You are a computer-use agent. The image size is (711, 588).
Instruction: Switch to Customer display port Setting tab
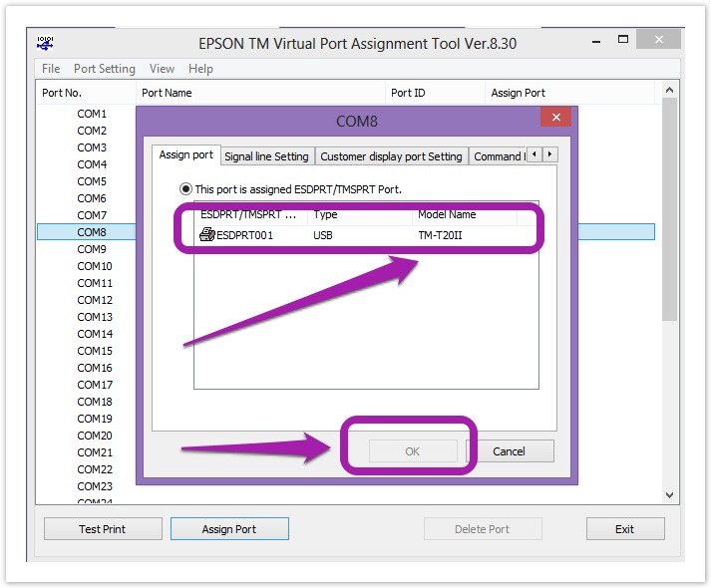click(391, 156)
